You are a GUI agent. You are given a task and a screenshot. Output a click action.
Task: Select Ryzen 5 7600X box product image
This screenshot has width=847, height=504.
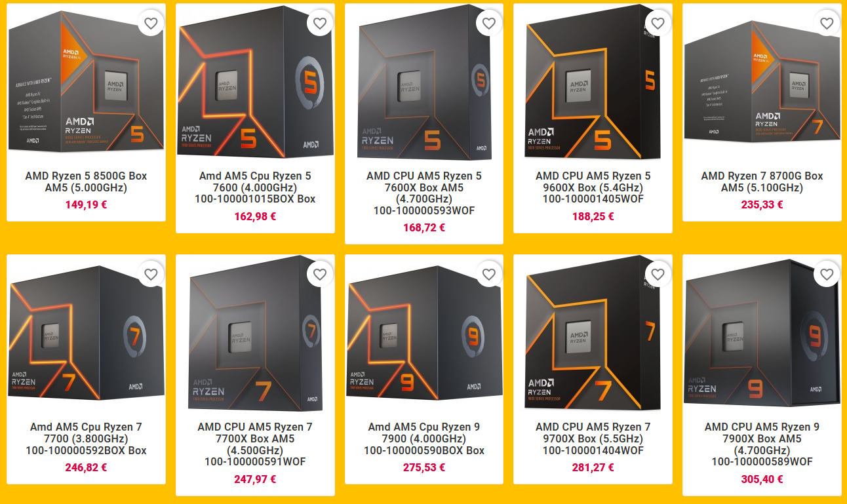click(x=424, y=83)
